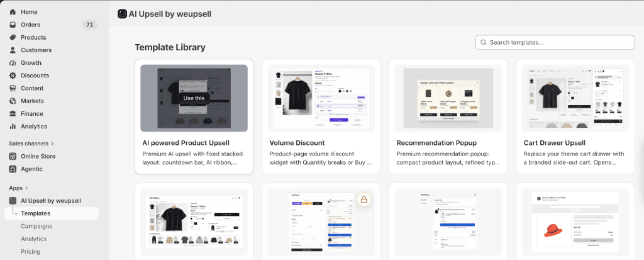Select the AI powered Product Upsell thumbnail
This screenshot has height=260, width=644.
click(194, 98)
